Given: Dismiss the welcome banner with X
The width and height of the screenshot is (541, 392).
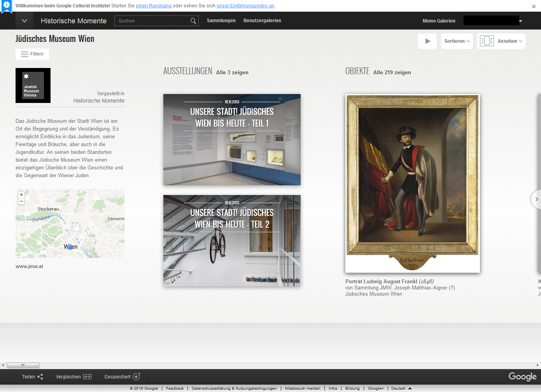Looking at the screenshot, I should point(534,6).
